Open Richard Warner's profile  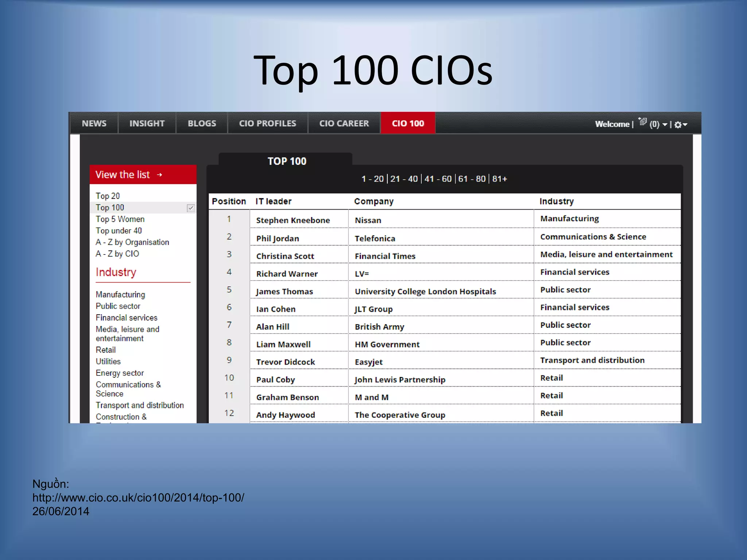(x=287, y=274)
